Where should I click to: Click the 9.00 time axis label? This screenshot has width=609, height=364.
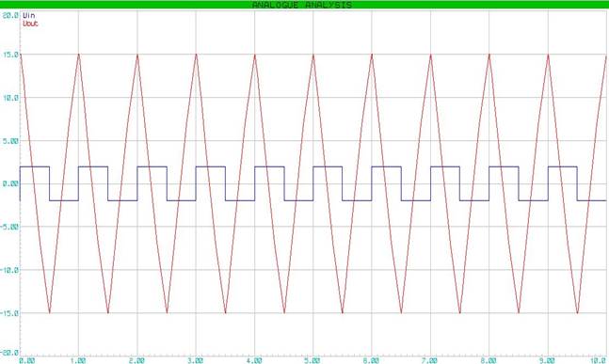pyautogui.click(x=547, y=360)
